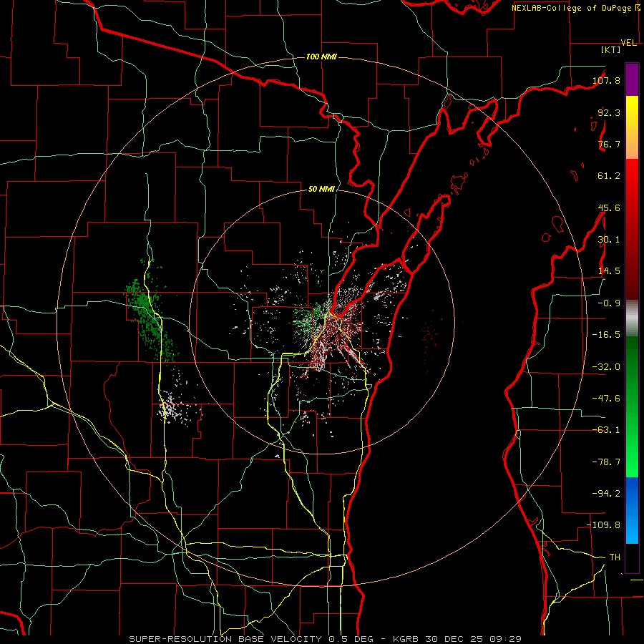Click the 107.8 velocity scale value
Screen dimensions: 644x644
click(606, 80)
